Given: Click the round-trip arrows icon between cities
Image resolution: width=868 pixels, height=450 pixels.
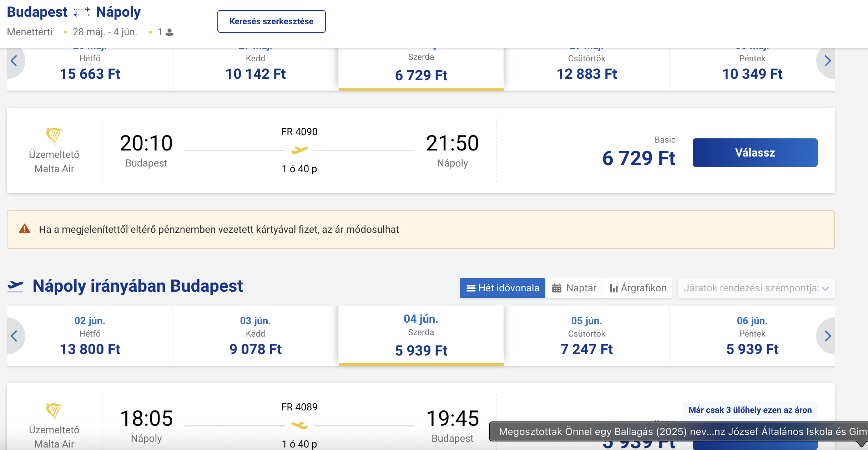Looking at the screenshot, I should pos(82,12).
